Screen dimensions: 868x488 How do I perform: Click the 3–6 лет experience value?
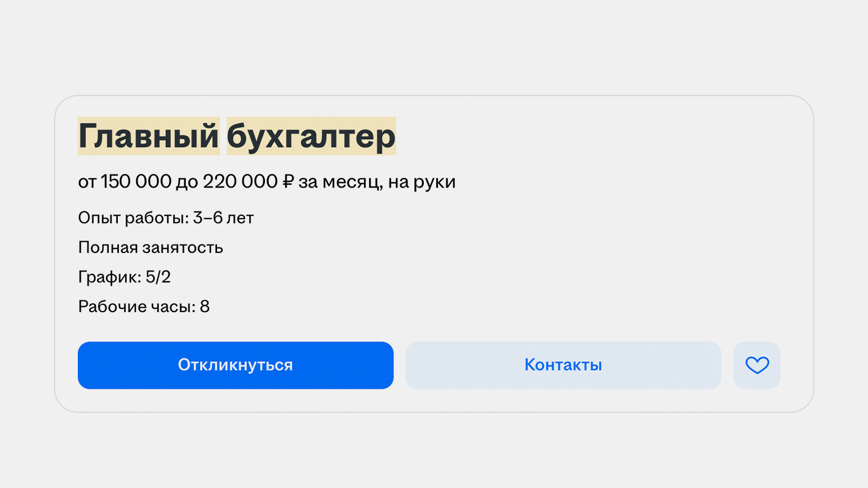click(x=223, y=218)
